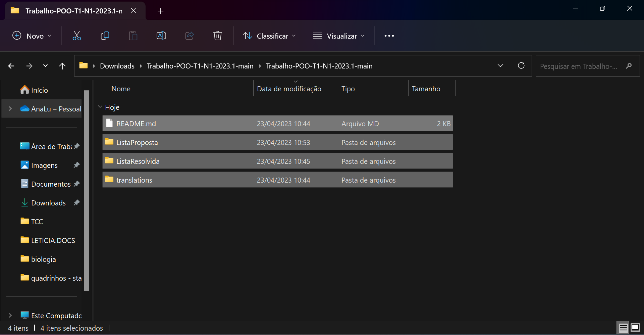Cut the selected items using scissors icon

[76, 36]
